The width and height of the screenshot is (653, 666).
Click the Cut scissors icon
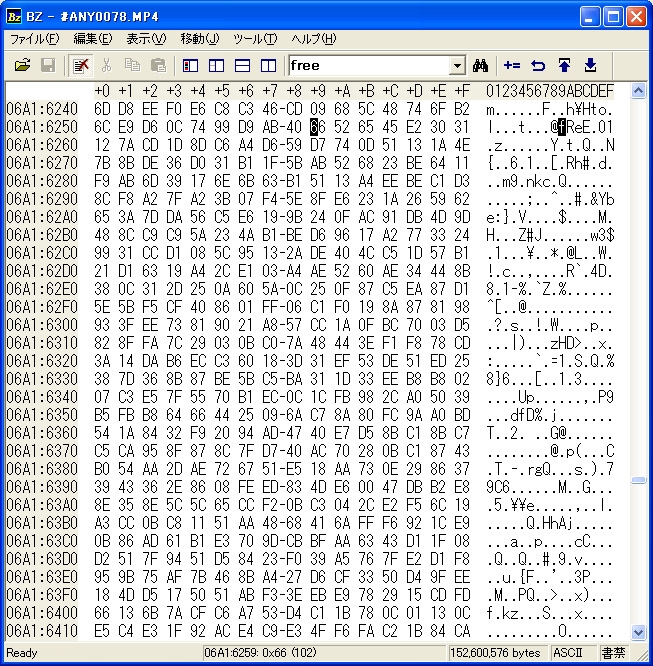[x=106, y=65]
